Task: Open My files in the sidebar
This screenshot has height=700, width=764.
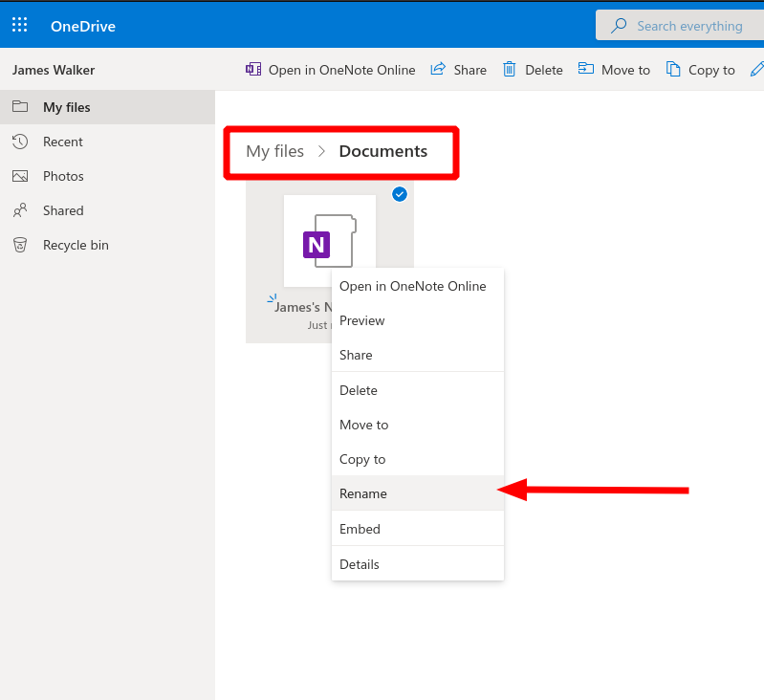Action: pos(107,107)
